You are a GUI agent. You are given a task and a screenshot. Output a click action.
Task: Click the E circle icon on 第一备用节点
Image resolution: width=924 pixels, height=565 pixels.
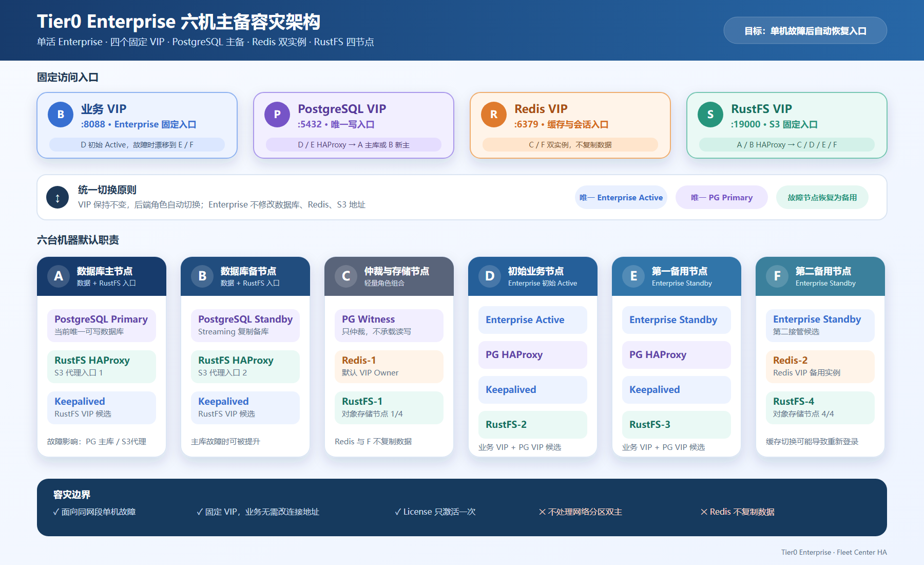[633, 276]
